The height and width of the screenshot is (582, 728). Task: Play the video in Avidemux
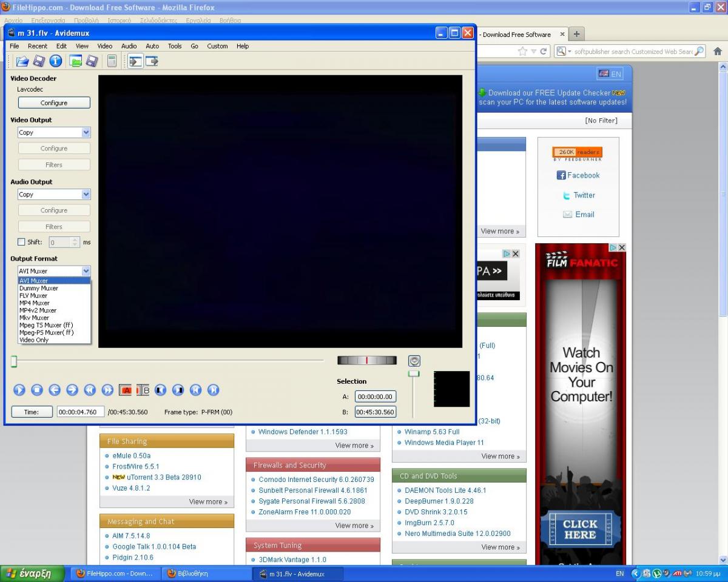coord(19,390)
